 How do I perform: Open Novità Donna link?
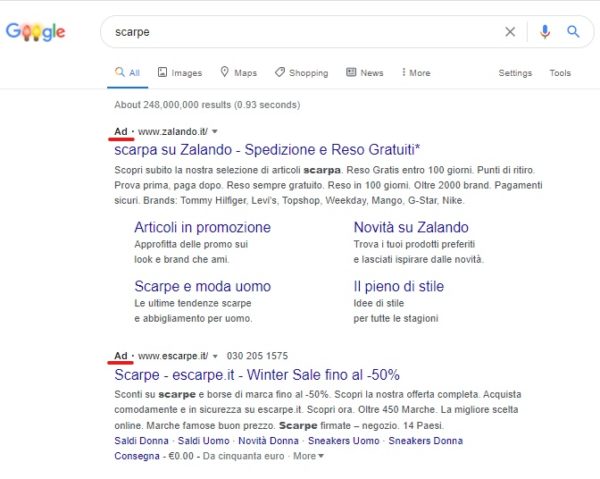coord(268,441)
